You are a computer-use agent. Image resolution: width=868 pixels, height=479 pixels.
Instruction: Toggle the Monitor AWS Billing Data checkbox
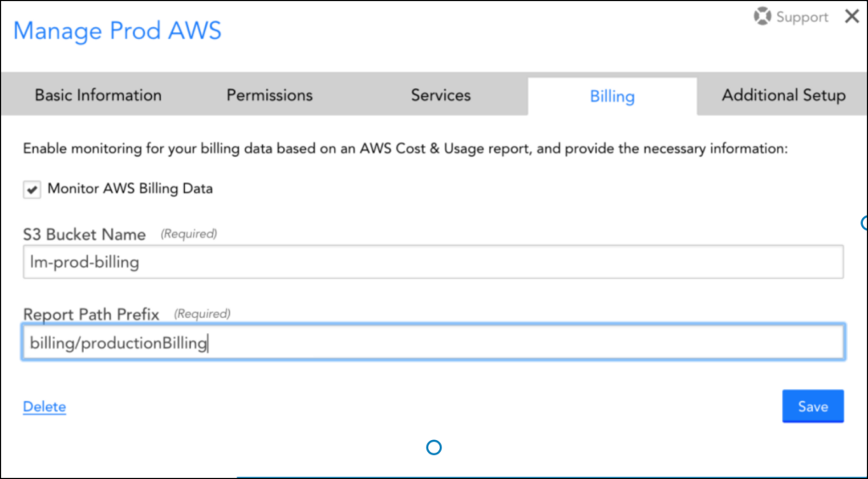(31, 189)
